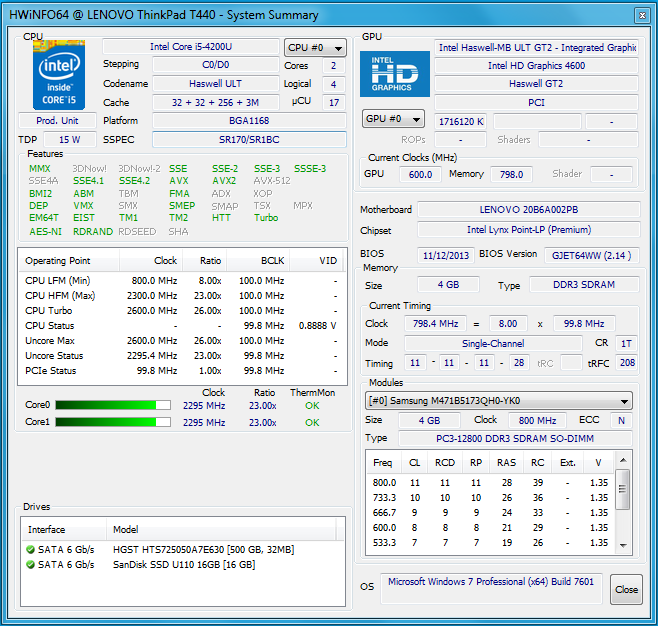Click the Turbo feature label

266,218
